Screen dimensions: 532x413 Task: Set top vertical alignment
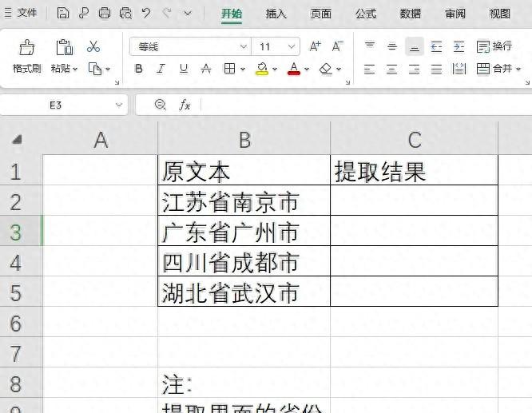tap(370, 46)
